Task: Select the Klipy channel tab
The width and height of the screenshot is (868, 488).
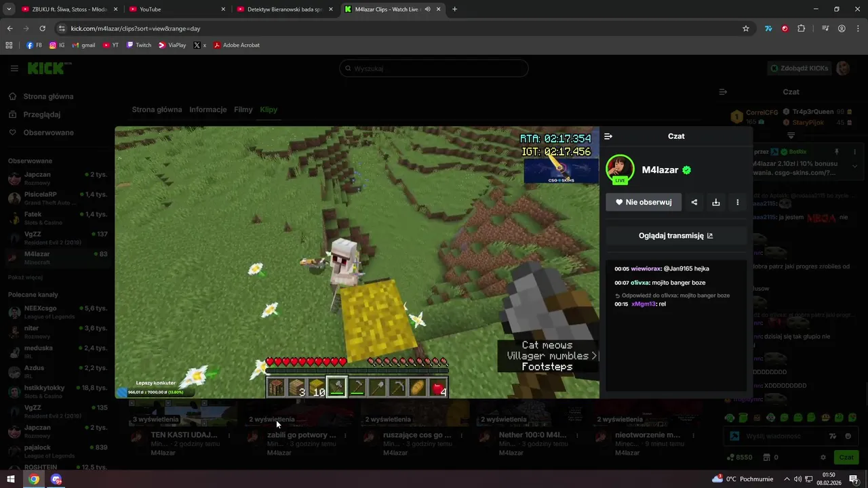Action: 269,110
